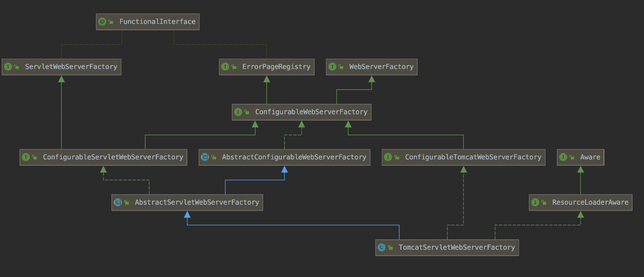The image size is (644, 277).
Task: Select the ConfigurableServletWebServerFactory node label
Action: (x=113, y=157)
